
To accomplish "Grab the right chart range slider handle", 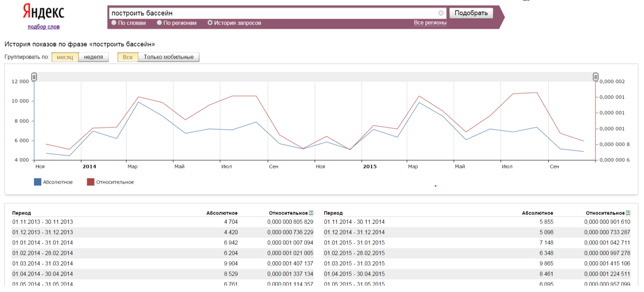I will coord(595,77).
